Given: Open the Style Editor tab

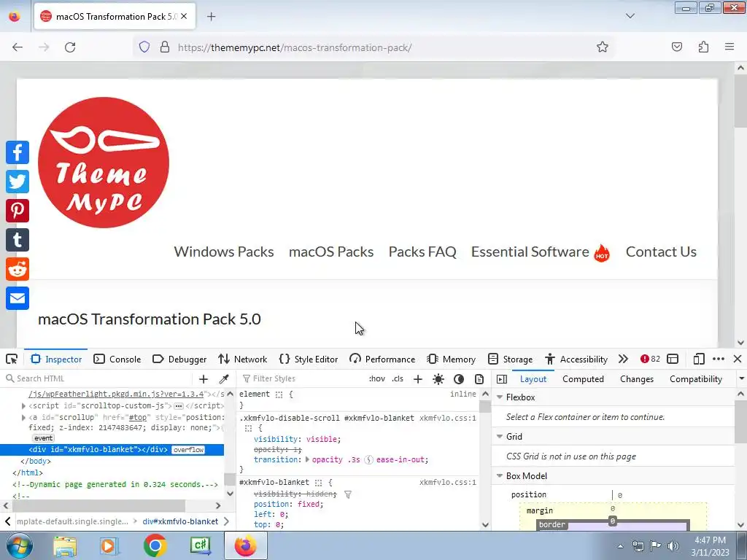Looking at the screenshot, I should coord(309,359).
